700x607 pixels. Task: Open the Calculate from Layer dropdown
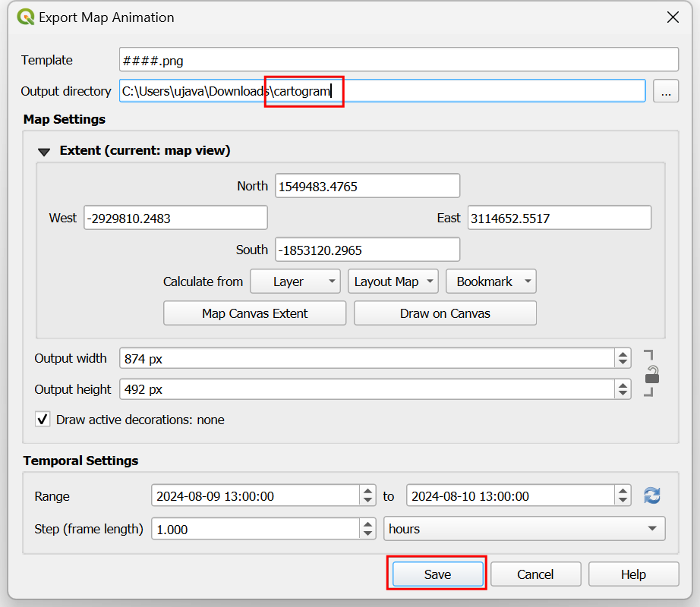[295, 281]
